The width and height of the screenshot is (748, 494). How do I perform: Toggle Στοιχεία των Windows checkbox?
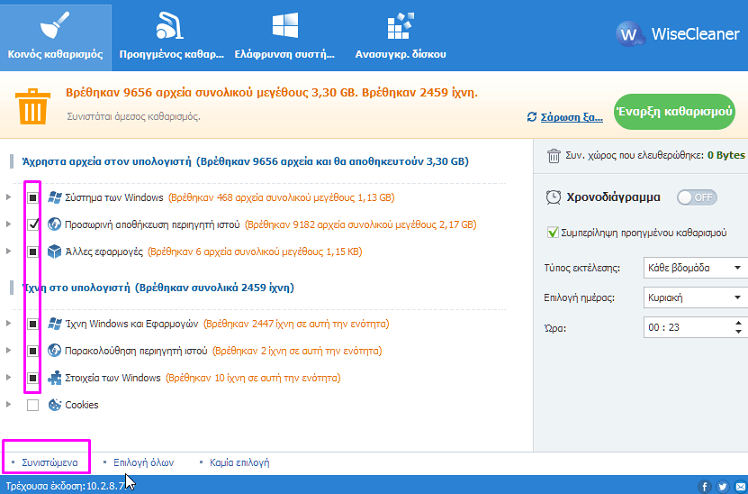[x=32, y=378]
